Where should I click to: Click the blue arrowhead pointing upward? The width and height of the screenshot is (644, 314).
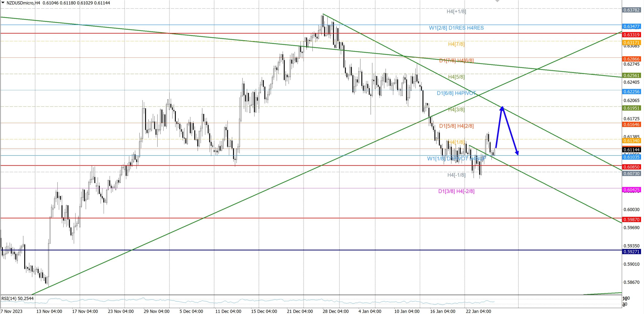(502, 108)
